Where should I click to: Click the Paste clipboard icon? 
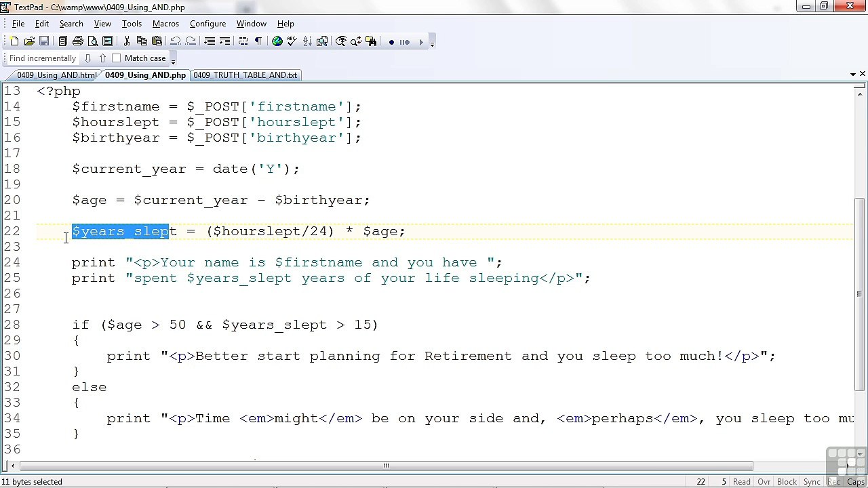[x=157, y=41]
